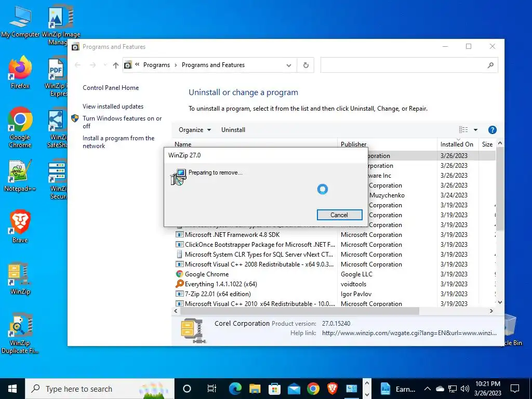
Task: Open View installed updates link
Action: tap(113, 106)
